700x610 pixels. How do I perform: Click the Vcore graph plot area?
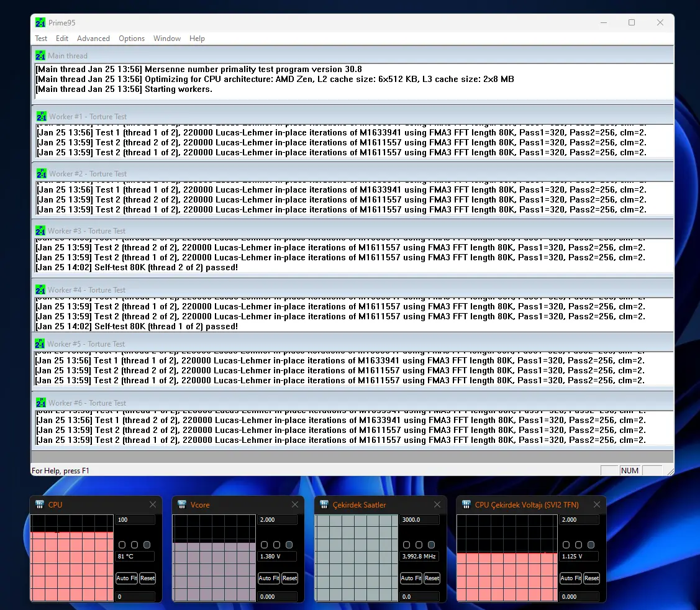click(x=214, y=558)
